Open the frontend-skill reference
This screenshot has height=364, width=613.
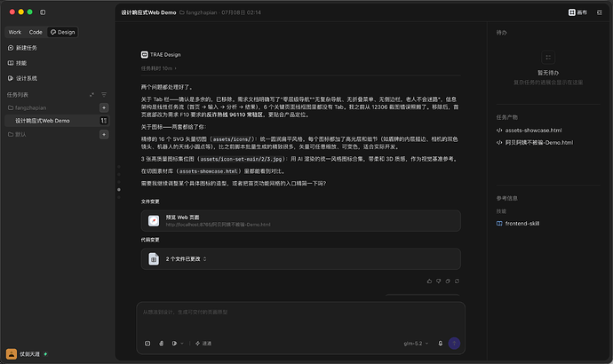tap(518, 224)
